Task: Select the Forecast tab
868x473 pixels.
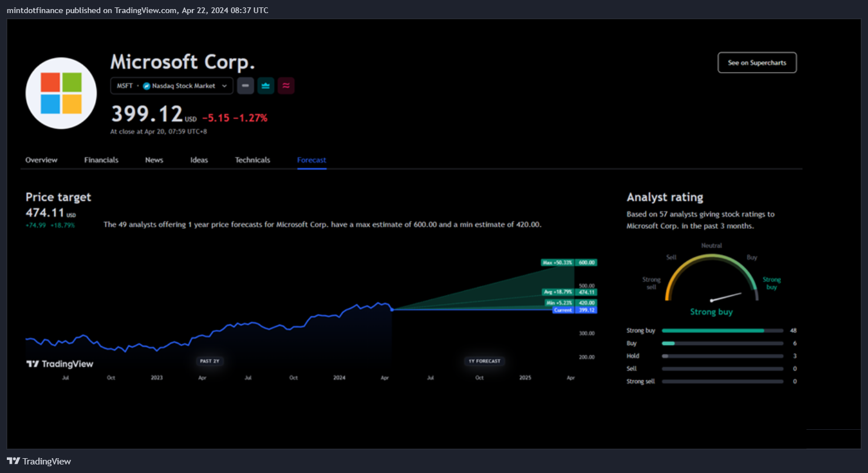Action: tap(312, 160)
